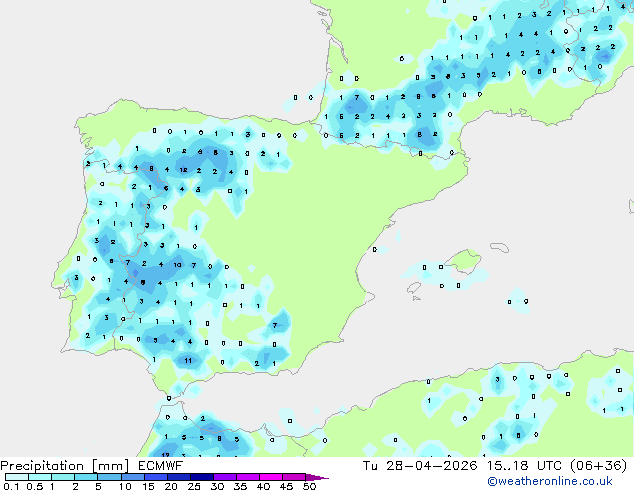Click the forecast date "Tu 28-04-2026"
Screen dimensions: 634x490
pyautogui.click(x=420, y=466)
